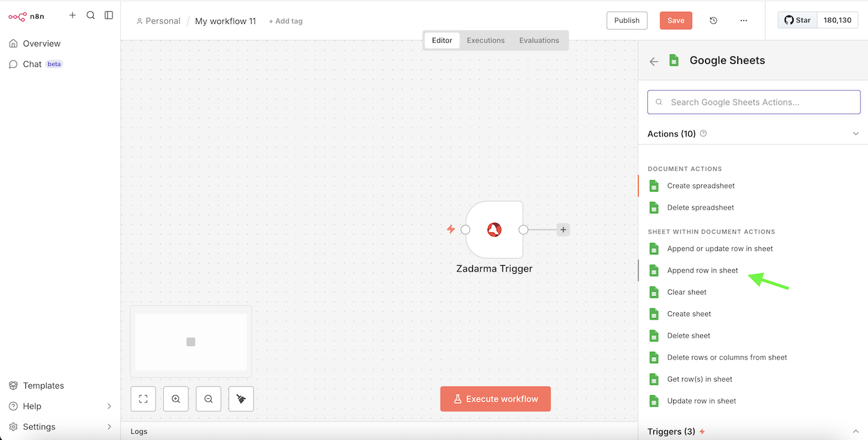
Task: Open the three-dot more options menu
Action: tap(744, 20)
